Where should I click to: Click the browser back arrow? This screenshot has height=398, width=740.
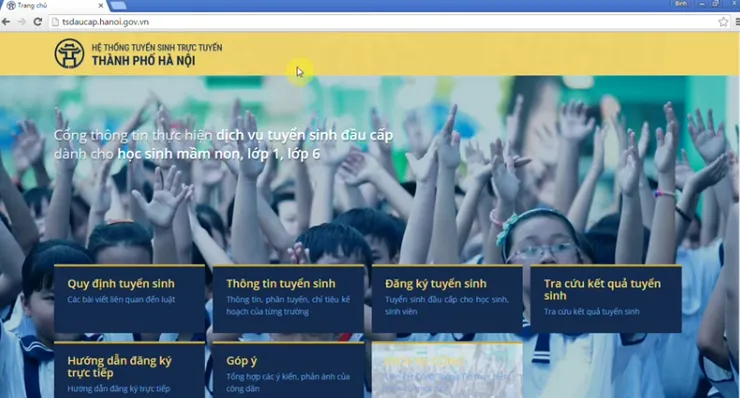tap(6, 22)
